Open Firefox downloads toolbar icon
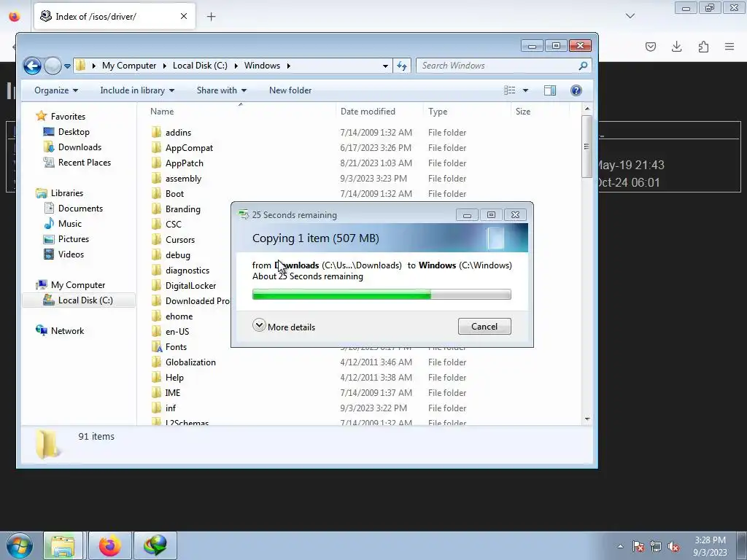The width and height of the screenshot is (747, 560). click(x=676, y=47)
